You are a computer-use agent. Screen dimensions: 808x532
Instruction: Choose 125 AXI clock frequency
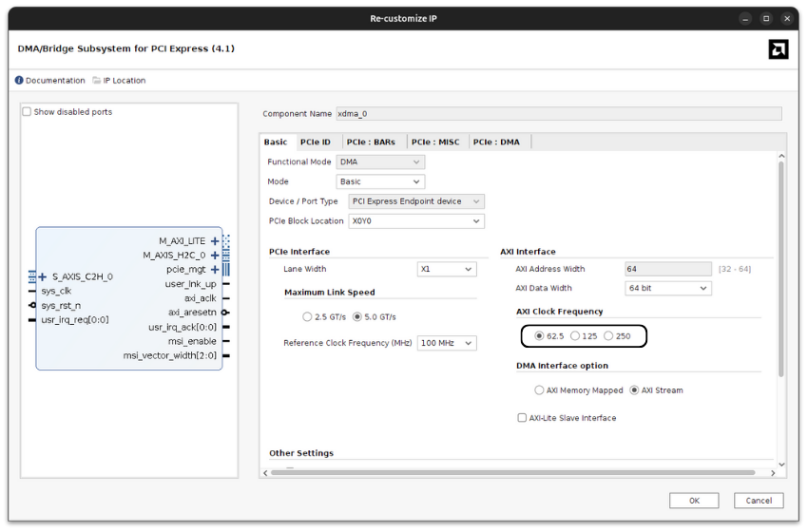575,336
